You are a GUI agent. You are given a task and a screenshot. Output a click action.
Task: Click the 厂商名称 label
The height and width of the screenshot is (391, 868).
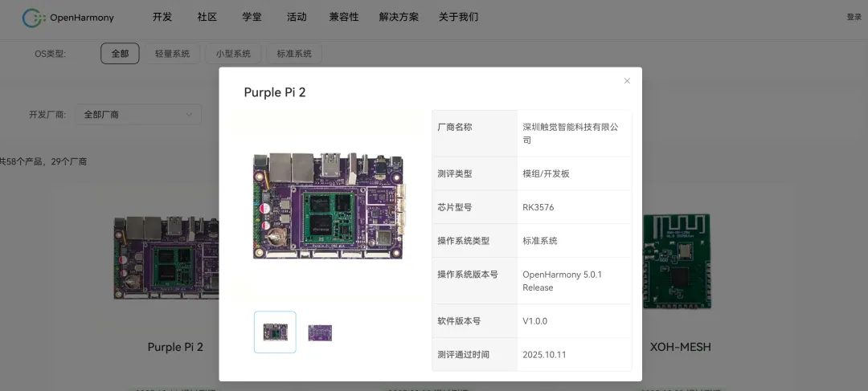(454, 127)
